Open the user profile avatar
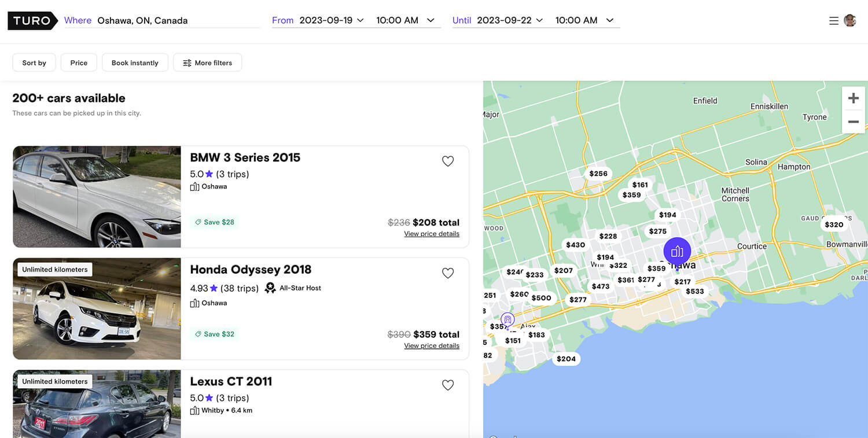 pos(850,20)
